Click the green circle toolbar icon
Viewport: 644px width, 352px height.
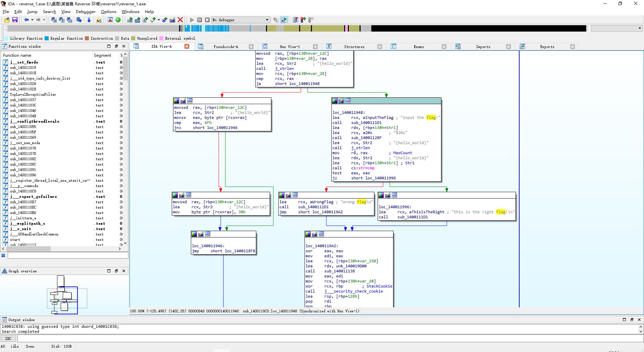tap(118, 20)
